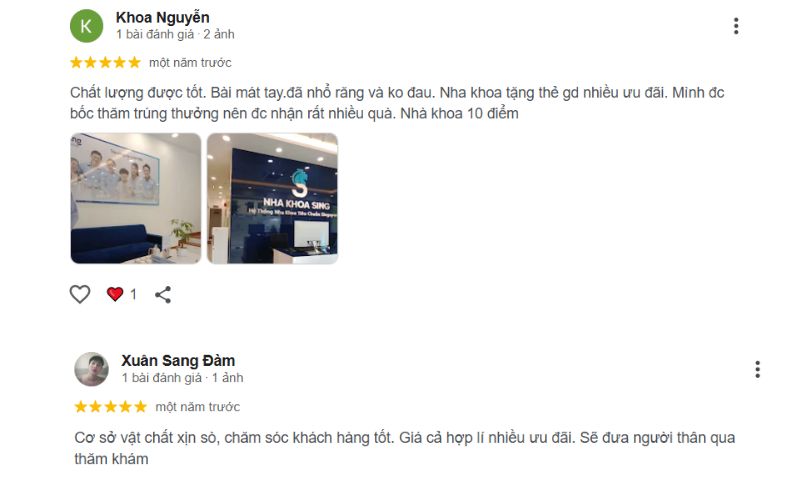The image size is (800, 500).
Task: Click five-star rating on Khoa Nguyễn's review
Action: click(105, 63)
